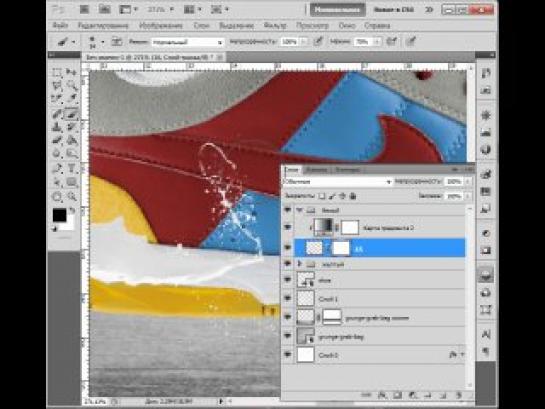Activate the Zoom tool in the toolbox
The height and width of the screenshot is (409, 545).
tap(72, 197)
